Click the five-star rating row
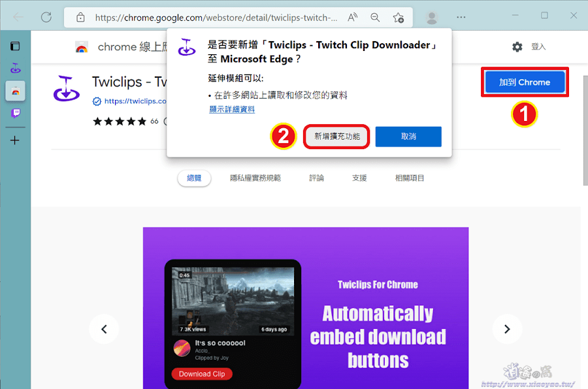 (120, 122)
